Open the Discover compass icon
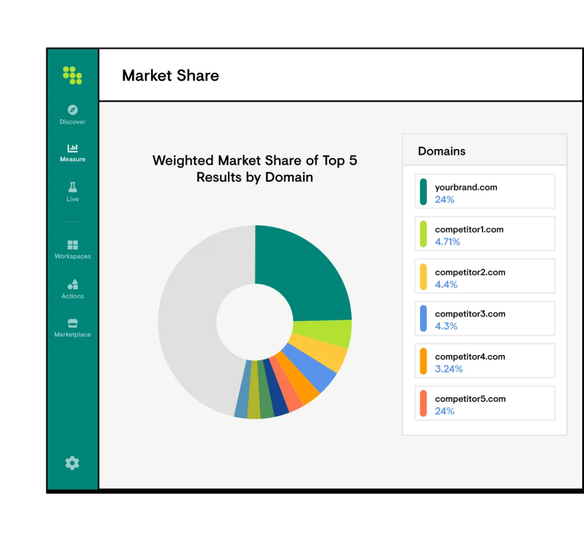The image size is (584, 546). coord(73,109)
